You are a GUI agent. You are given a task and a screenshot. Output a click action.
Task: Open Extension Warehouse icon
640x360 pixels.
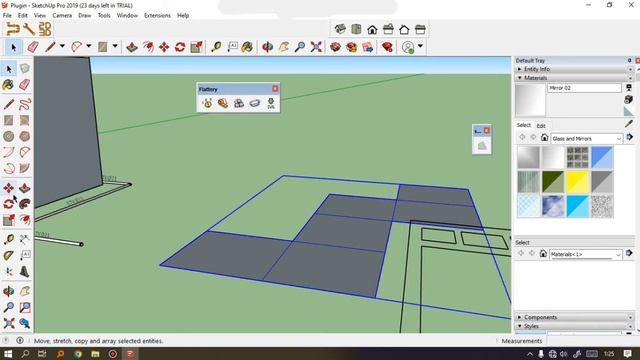[351, 47]
